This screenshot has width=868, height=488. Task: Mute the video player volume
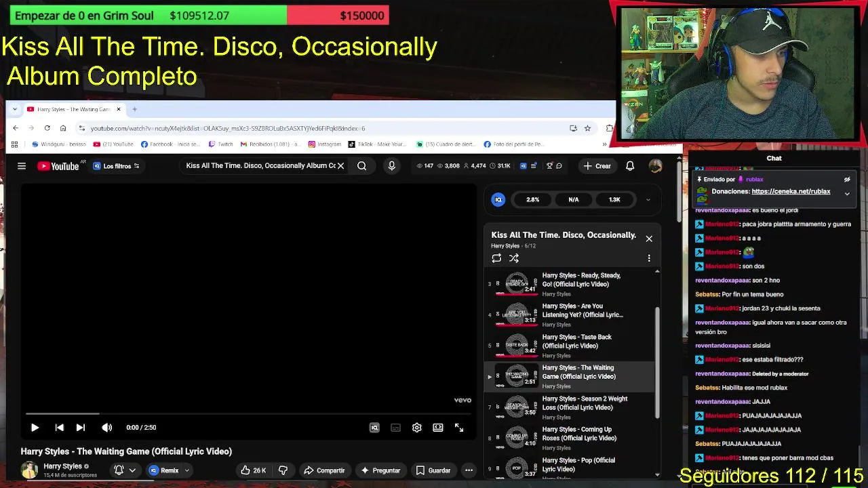(x=106, y=428)
